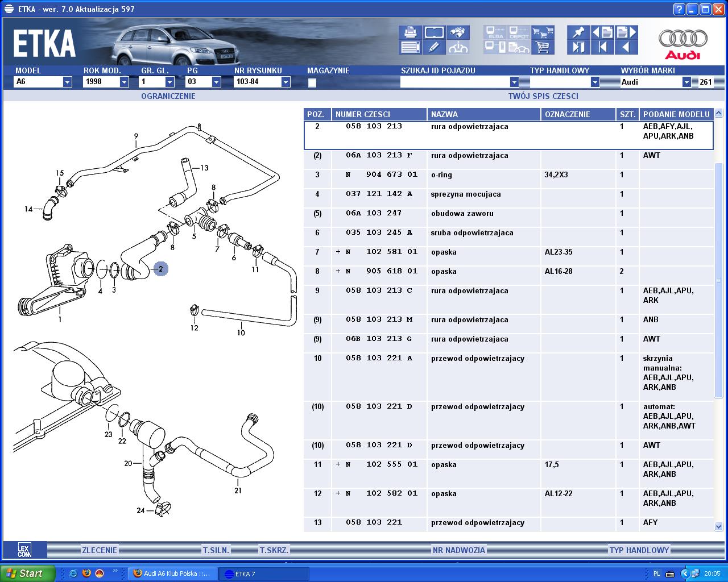Click the NUMER CZESCI column header
Image resolution: width=728 pixels, height=582 pixels.
[x=379, y=114]
